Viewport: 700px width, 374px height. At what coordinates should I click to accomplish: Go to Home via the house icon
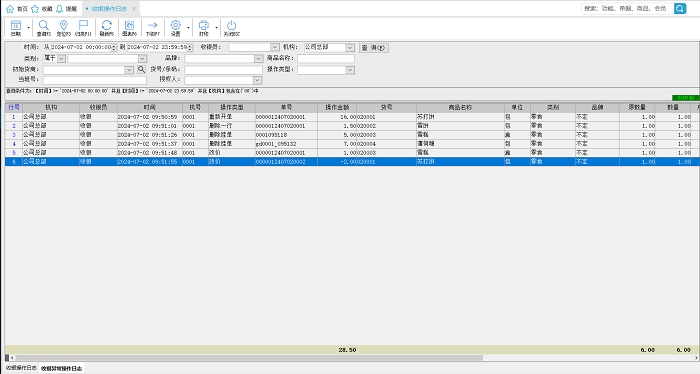pos(10,8)
